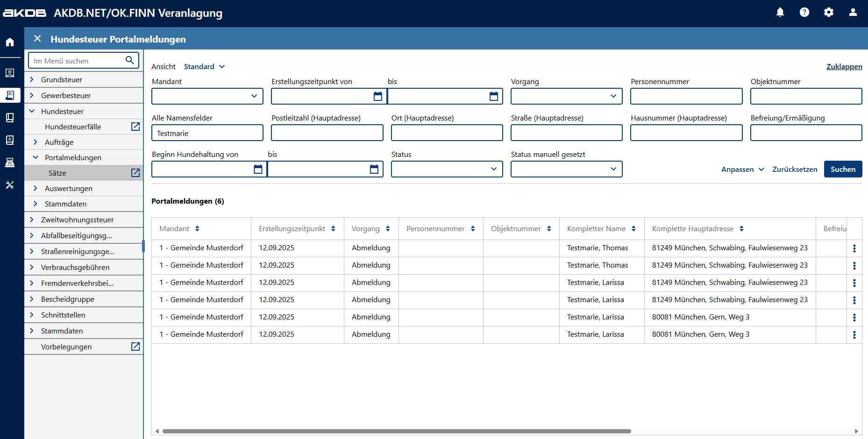868x439 pixels.
Task: Select the Sätze menu entry
Action: 57,173
